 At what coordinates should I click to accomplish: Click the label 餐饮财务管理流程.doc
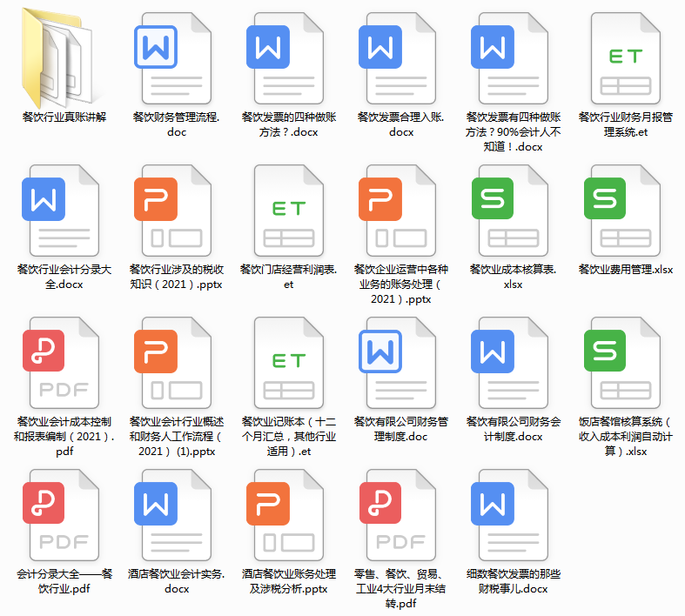177,124
